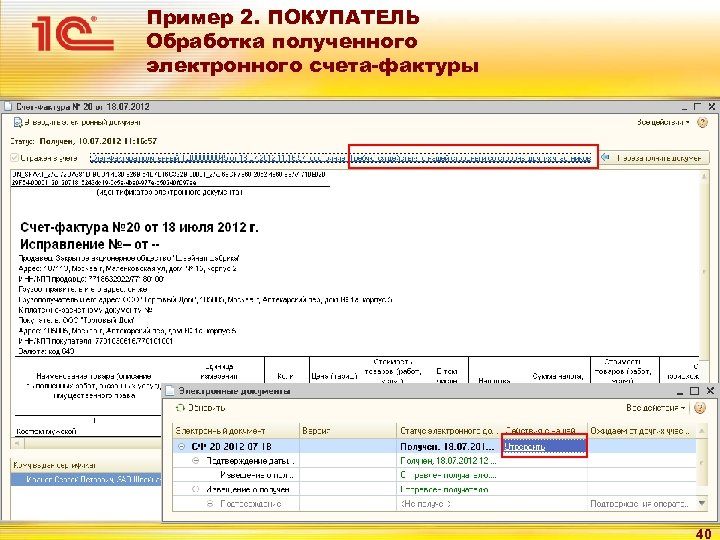Collapse the greyed Подтверждение tree node

tap(210, 504)
